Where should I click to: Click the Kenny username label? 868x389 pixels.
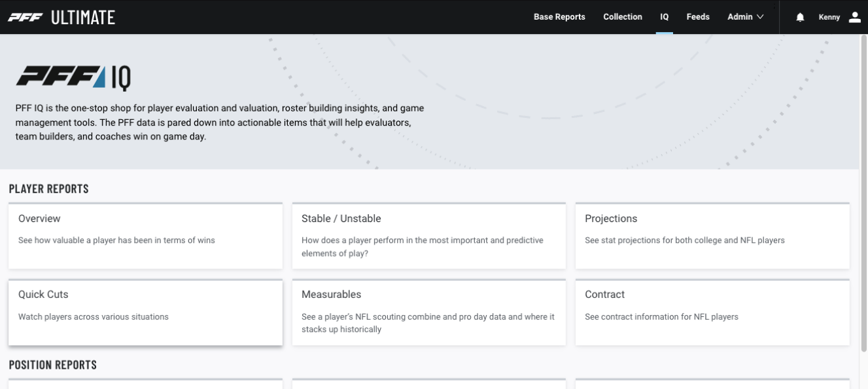tap(829, 17)
